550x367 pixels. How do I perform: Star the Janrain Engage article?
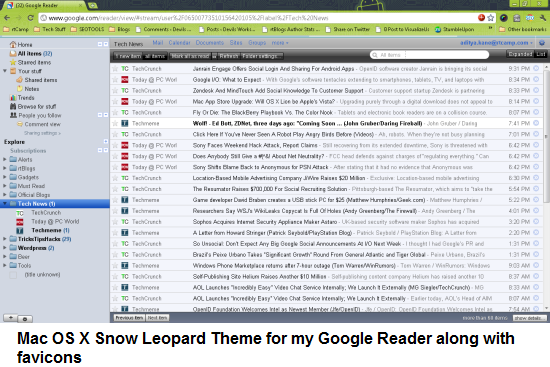click(x=115, y=69)
